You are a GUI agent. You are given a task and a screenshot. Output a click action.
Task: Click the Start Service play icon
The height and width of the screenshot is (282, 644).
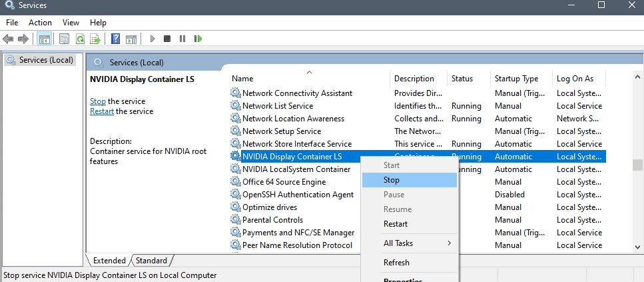[153, 39]
